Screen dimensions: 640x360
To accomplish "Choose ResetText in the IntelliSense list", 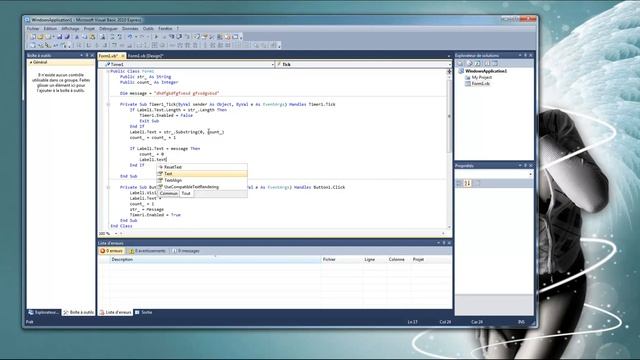I will point(202,167).
